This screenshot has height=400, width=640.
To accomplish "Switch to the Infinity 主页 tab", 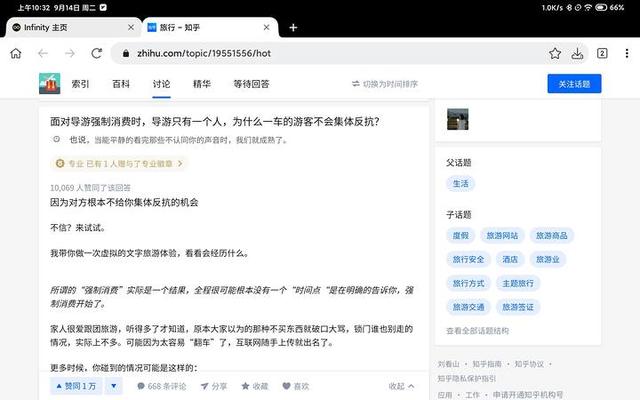I will (x=73, y=27).
